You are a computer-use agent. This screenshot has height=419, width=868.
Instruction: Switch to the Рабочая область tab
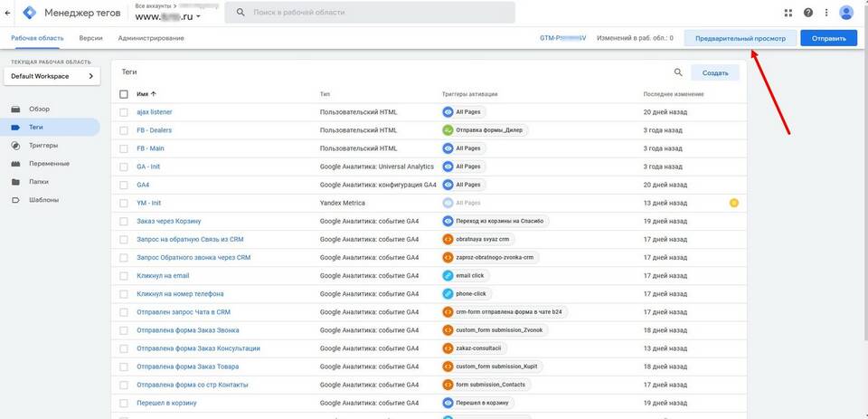(37, 38)
